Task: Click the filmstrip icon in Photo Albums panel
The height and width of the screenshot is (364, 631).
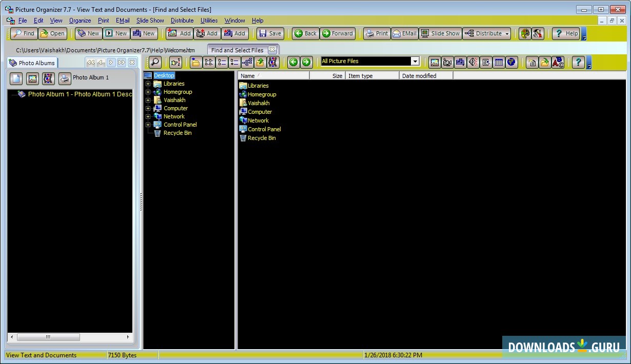Action: [48, 78]
